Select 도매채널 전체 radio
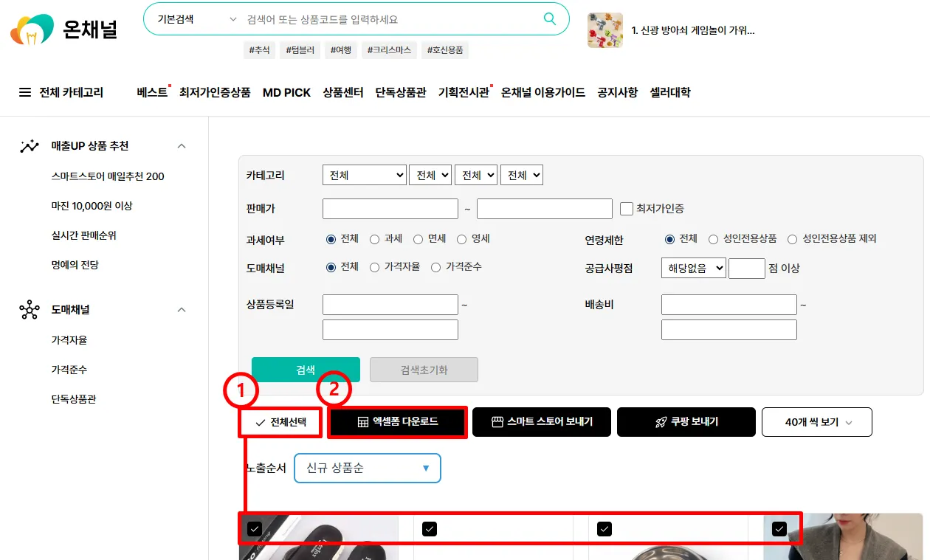 (x=331, y=267)
